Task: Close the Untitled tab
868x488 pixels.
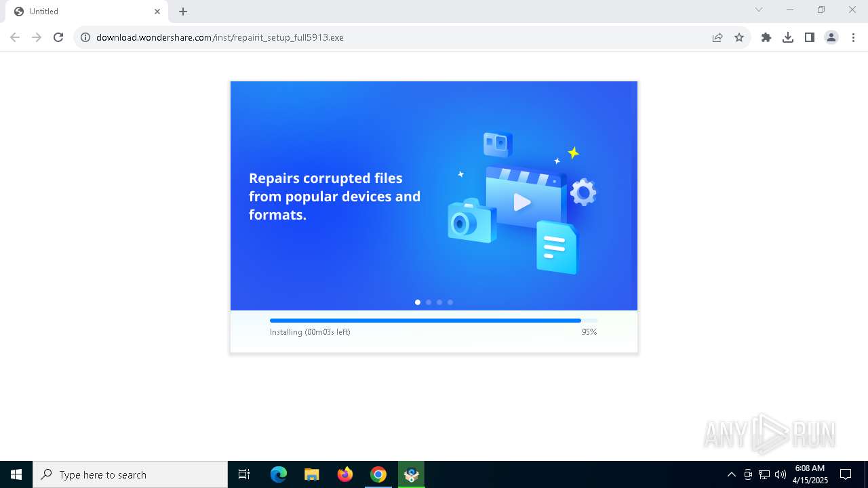Action: [157, 12]
